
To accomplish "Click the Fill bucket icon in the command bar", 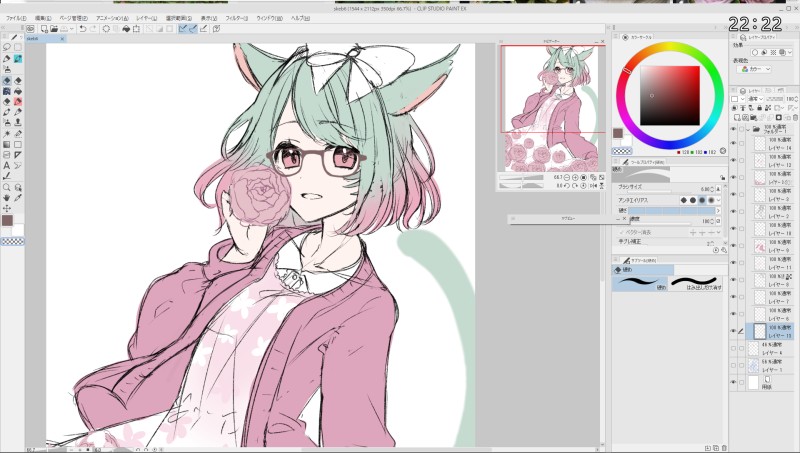I will 126,29.
